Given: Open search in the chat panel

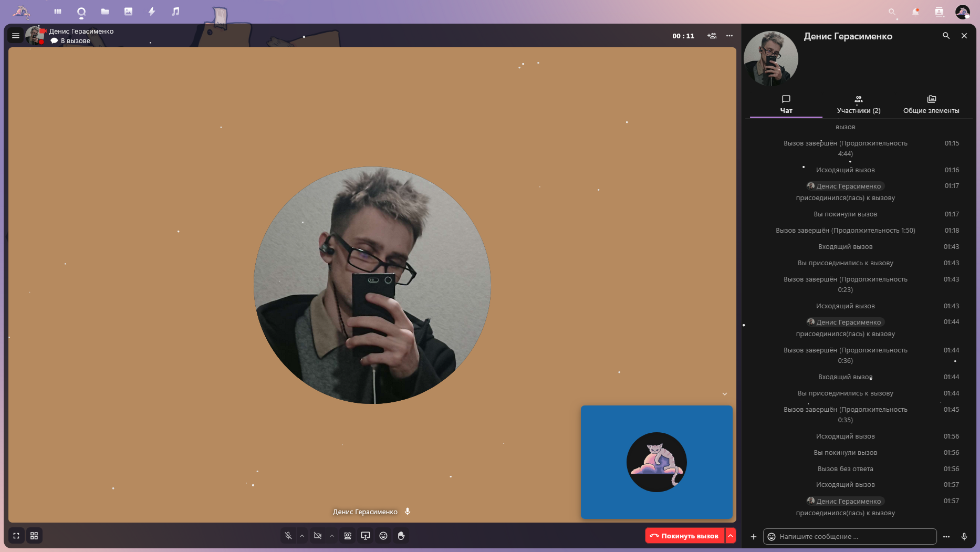Looking at the screenshot, I should pyautogui.click(x=946, y=36).
